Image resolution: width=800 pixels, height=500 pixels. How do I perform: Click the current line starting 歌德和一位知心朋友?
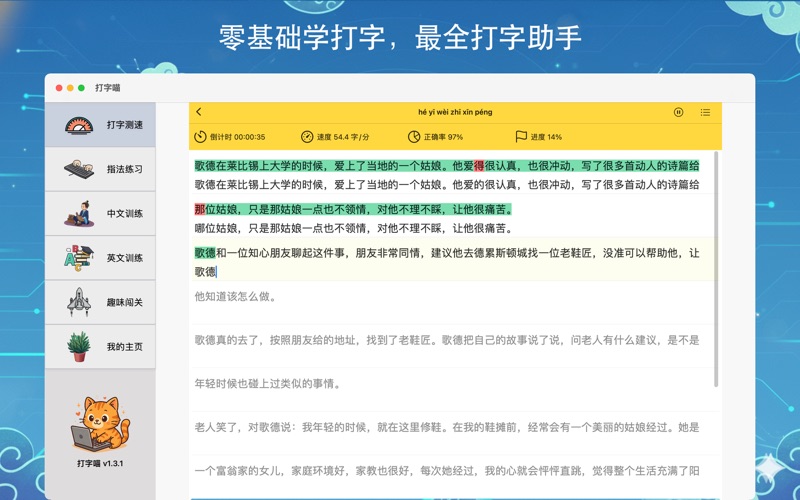pyautogui.click(x=446, y=253)
